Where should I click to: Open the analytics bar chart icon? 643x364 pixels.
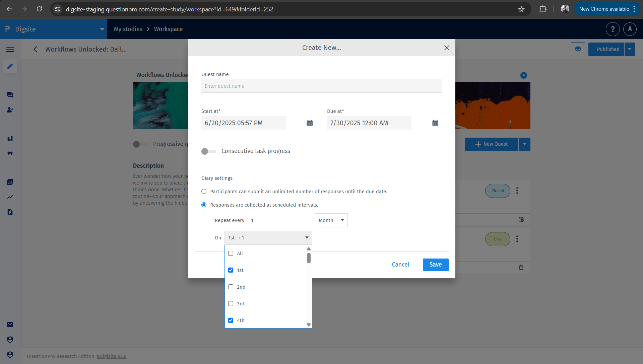(10, 138)
